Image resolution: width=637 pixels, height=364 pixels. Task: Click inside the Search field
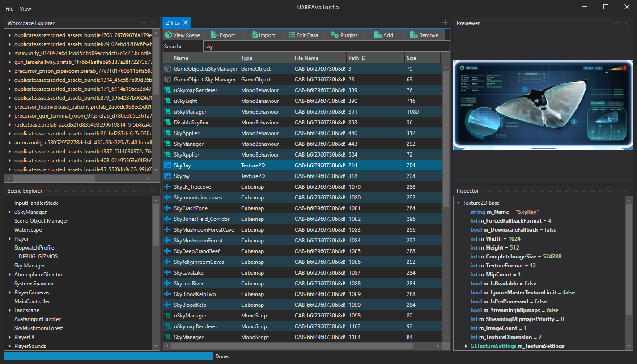pos(268,46)
